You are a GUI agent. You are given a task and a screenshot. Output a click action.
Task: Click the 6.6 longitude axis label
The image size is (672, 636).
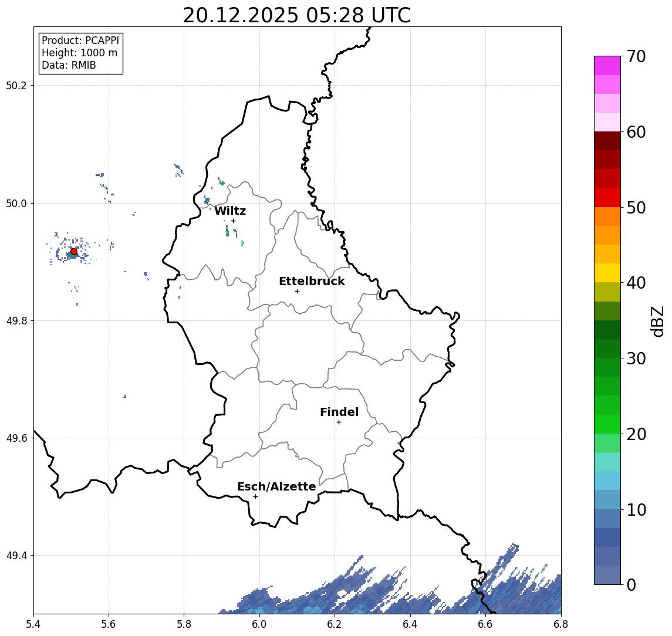[x=485, y=624]
